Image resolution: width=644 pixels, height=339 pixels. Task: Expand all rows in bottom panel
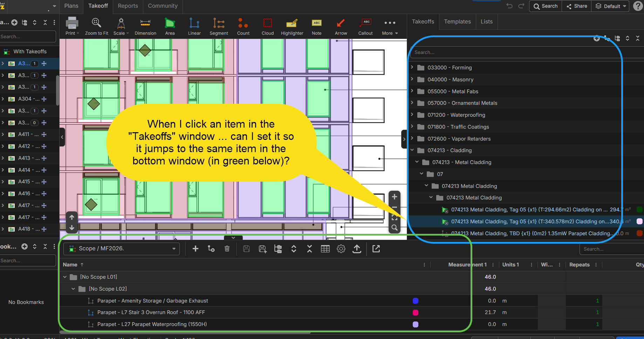pos(294,249)
